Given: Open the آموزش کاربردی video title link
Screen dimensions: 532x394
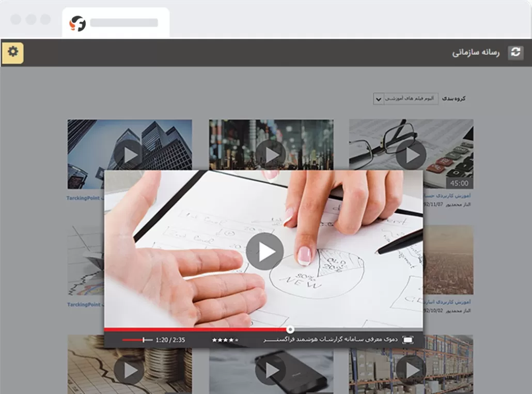Looking at the screenshot, I should (x=448, y=196).
